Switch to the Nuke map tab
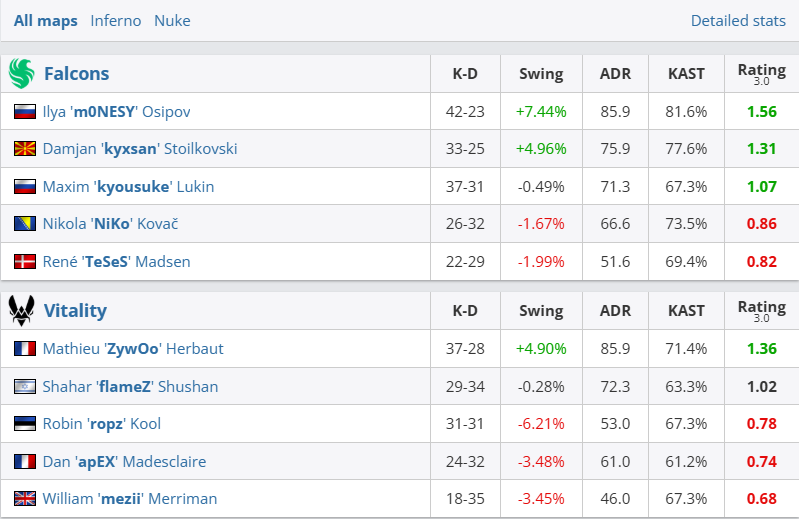Screen dimensions: 799x519 (x=172, y=21)
